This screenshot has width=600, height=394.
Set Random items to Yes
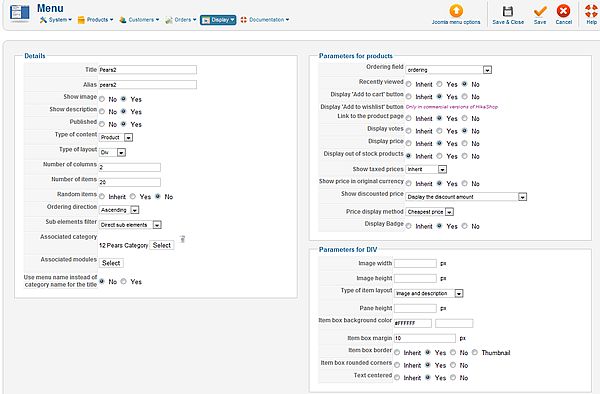(x=133, y=197)
